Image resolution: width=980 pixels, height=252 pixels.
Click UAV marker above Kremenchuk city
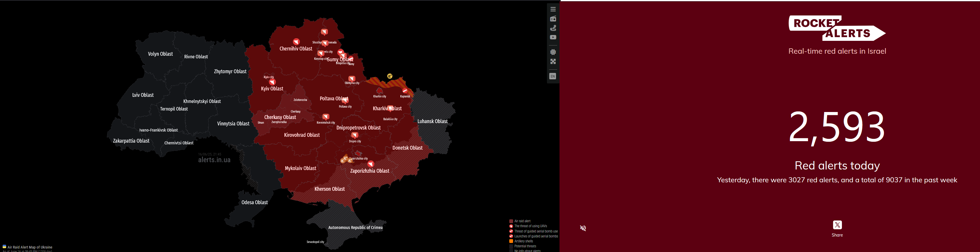point(326,117)
